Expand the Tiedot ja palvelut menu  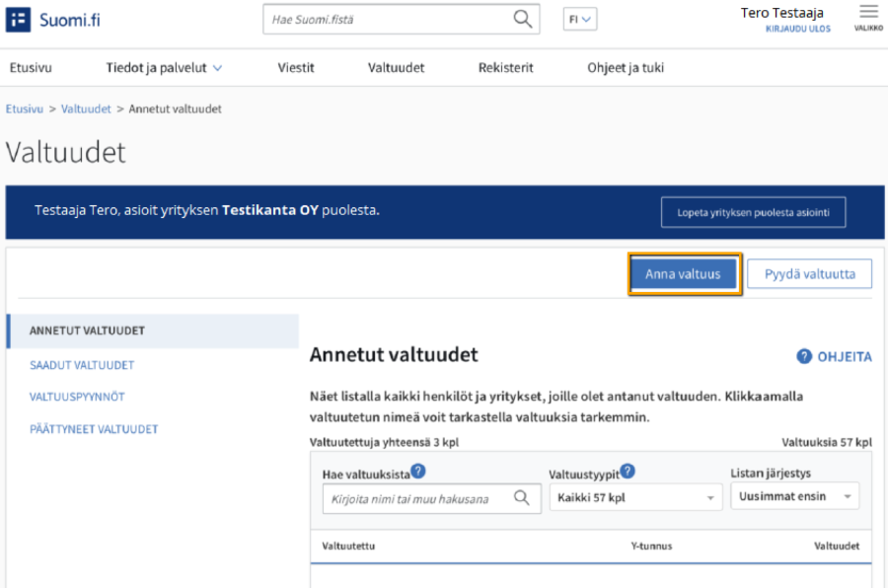(x=164, y=68)
